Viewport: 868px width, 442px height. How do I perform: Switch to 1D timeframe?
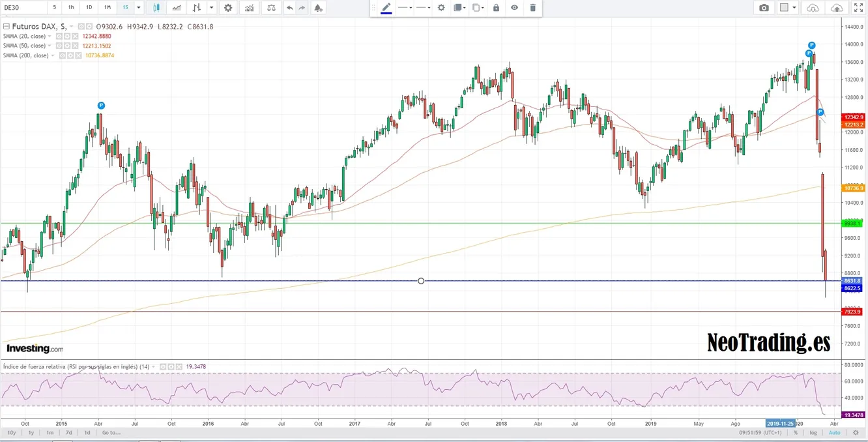(x=89, y=8)
